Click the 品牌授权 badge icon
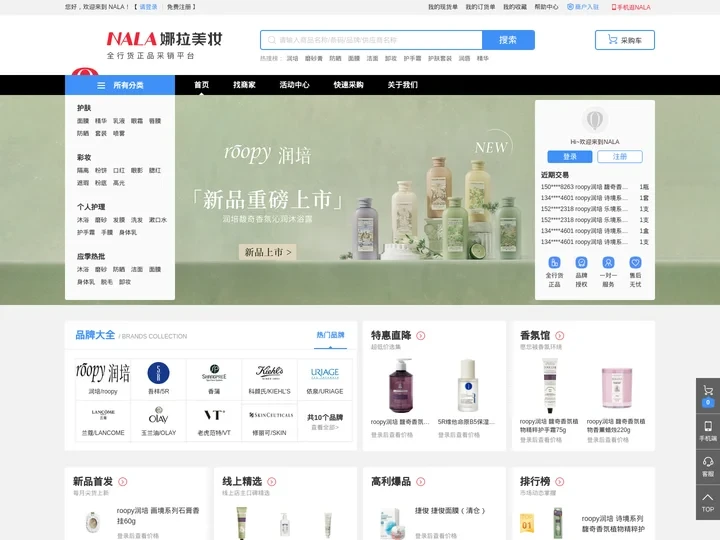Viewport: 720px width, 540px height. click(x=581, y=263)
